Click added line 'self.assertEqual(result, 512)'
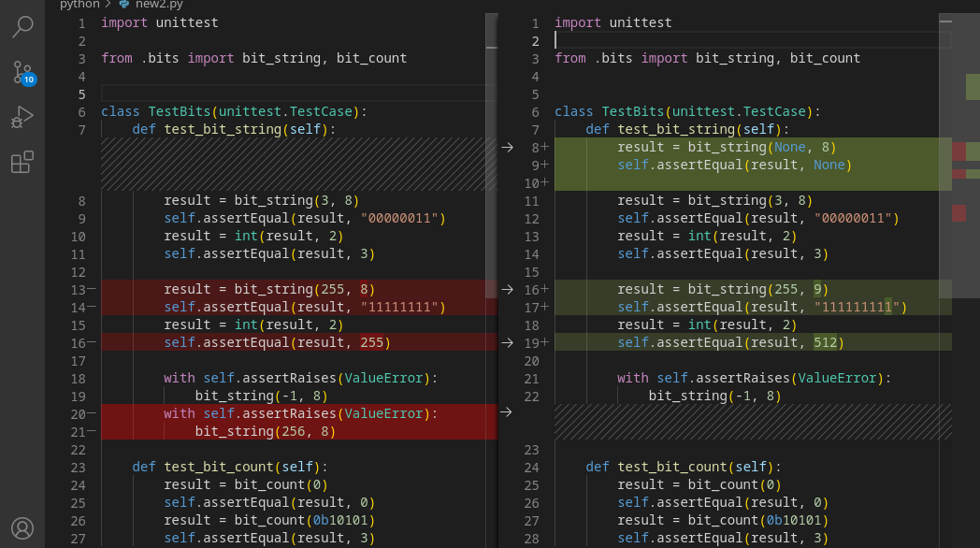 (730, 342)
